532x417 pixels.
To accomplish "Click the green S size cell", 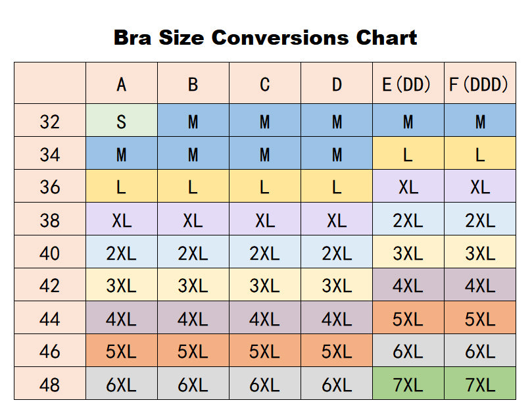I will [x=122, y=121].
